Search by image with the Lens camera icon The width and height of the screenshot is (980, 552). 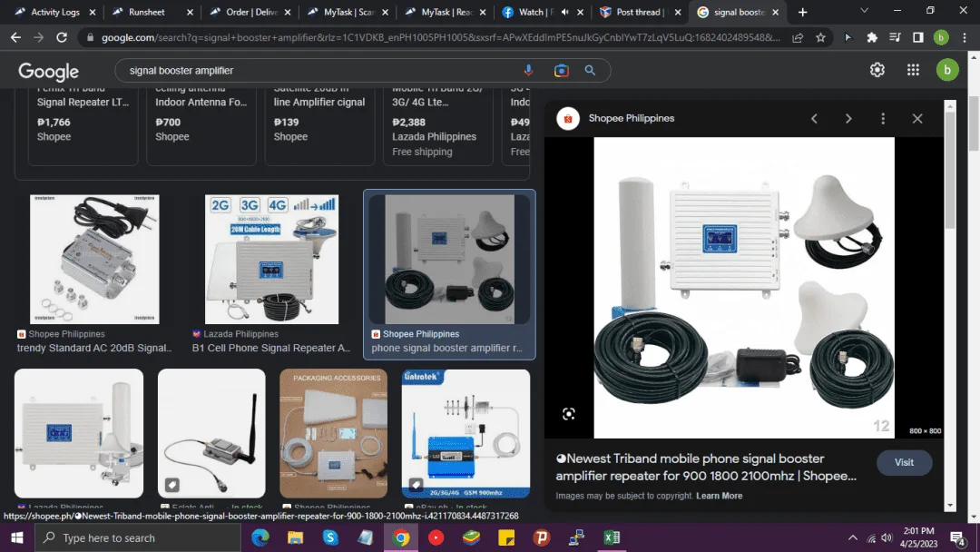tap(562, 71)
